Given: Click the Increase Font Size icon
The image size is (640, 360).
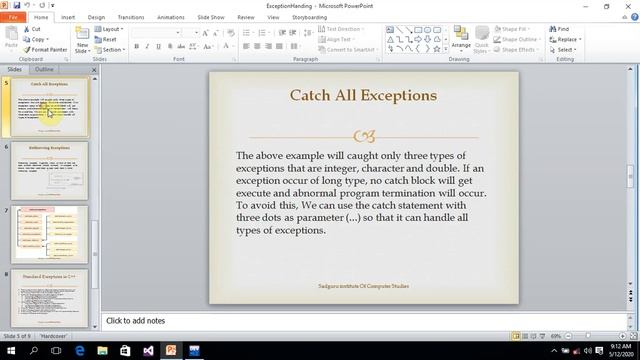Looking at the screenshot, I should (205, 33).
